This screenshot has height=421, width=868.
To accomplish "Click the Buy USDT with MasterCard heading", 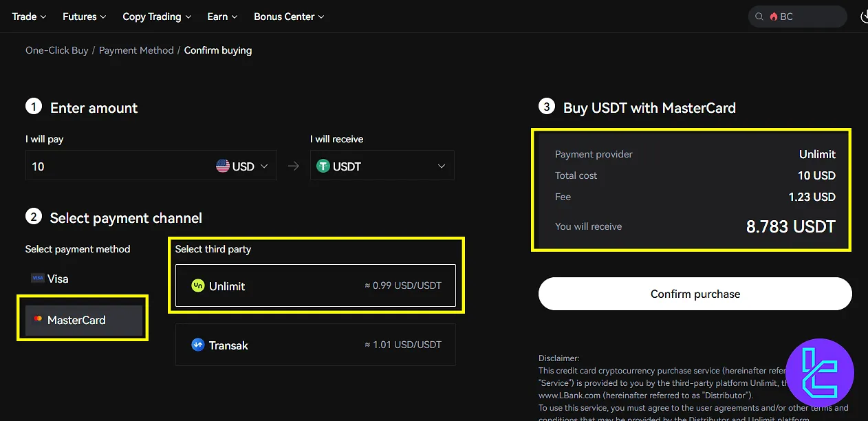I will coord(649,107).
